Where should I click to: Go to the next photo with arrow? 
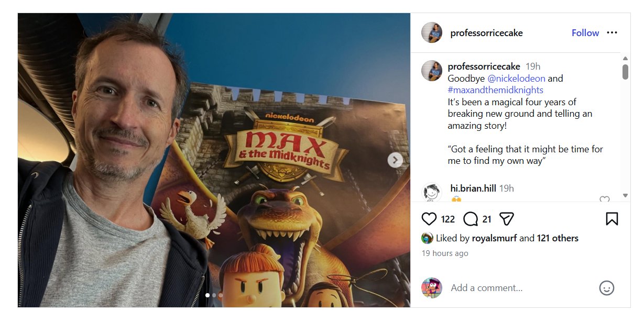pyautogui.click(x=395, y=160)
